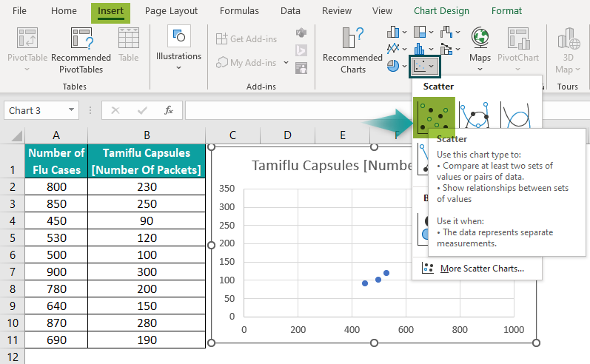Image resolution: width=590 pixels, height=364 pixels.
Task: Click the chart title Tamiflu Capsules
Action: coord(331,166)
